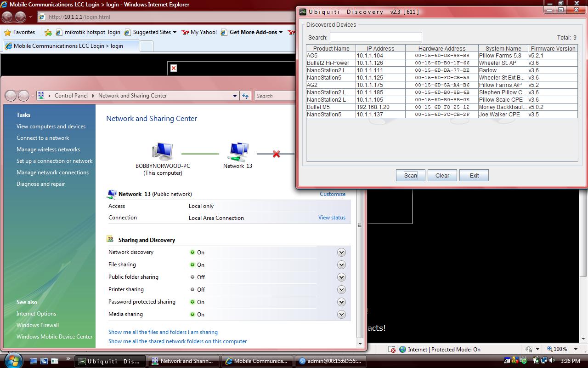Viewport: 588px width, 368px height.
Task: Open View status for Local Area Connection
Action: 332,218
